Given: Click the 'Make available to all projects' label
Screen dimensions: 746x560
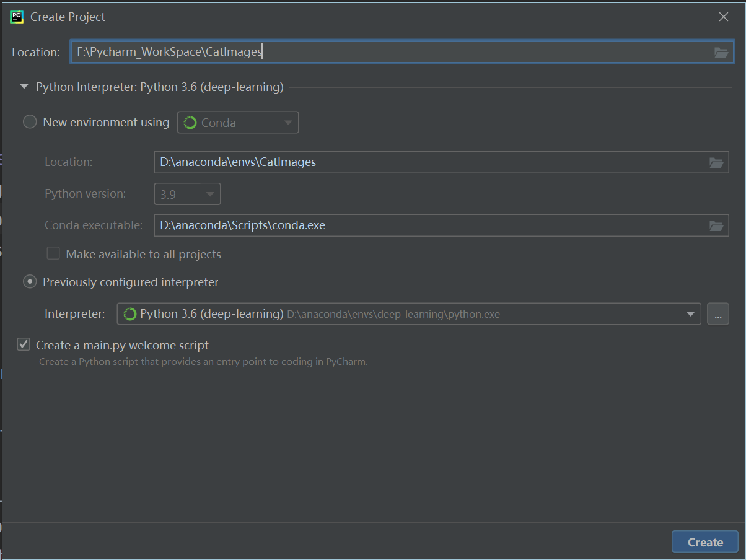Looking at the screenshot, I should coord(144,254).
